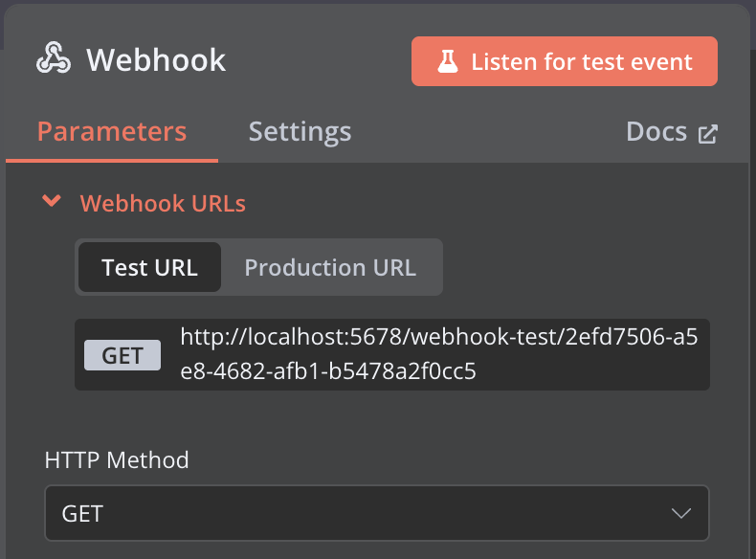756x559 pixels.
Task: Copy the localhost webhook-test URL
Action: (438, 353)
